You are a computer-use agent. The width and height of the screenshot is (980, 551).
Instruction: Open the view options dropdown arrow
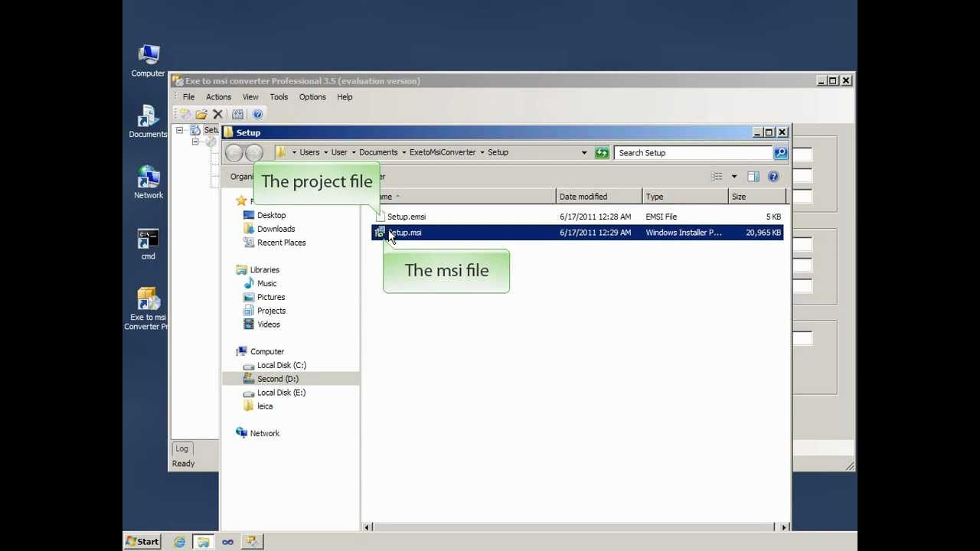pos(734,177)
